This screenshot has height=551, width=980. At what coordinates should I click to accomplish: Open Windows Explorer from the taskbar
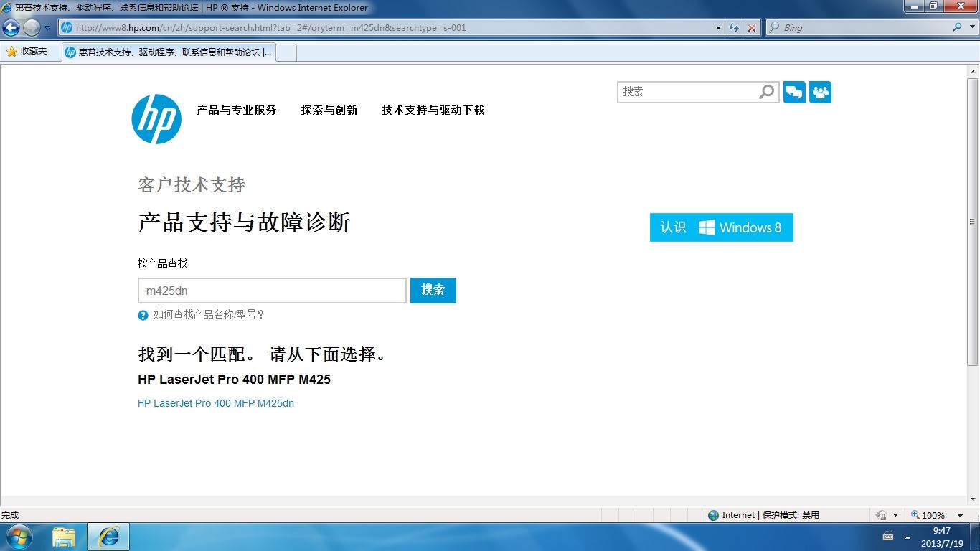[x=64, y=537]
